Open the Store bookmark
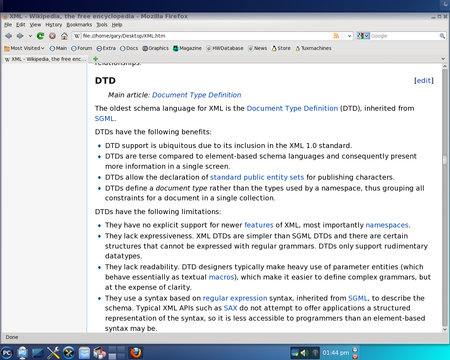Viewport: 450px width, 360px height. 281,48
